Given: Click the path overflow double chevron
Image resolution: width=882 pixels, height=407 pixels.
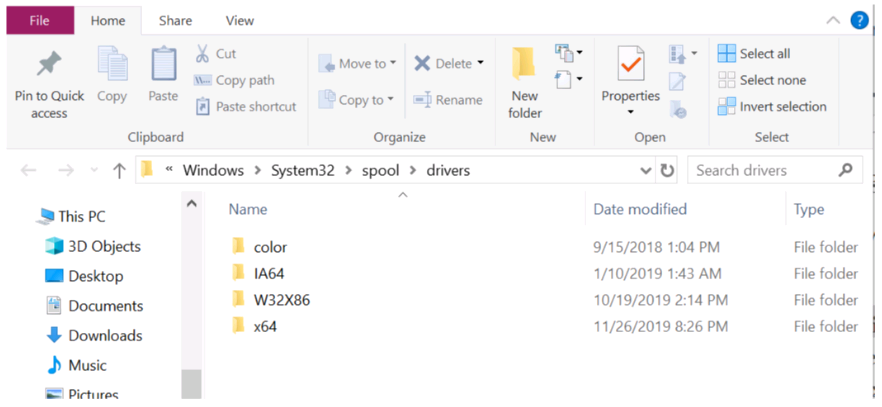Looking at the screenshot, I should (168, 170).
